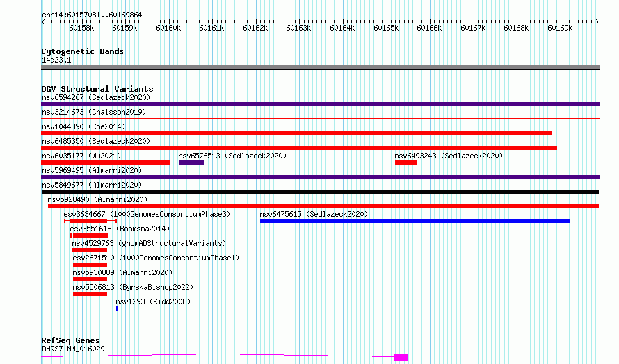This screenshot has width=619, height=364.
Task: Select the magenta DHRS7 exon block
Action: pos(401,357)
